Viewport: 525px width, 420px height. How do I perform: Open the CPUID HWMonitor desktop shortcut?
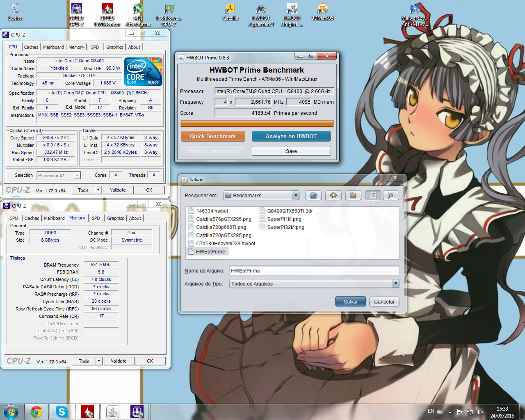click(107, 15)
